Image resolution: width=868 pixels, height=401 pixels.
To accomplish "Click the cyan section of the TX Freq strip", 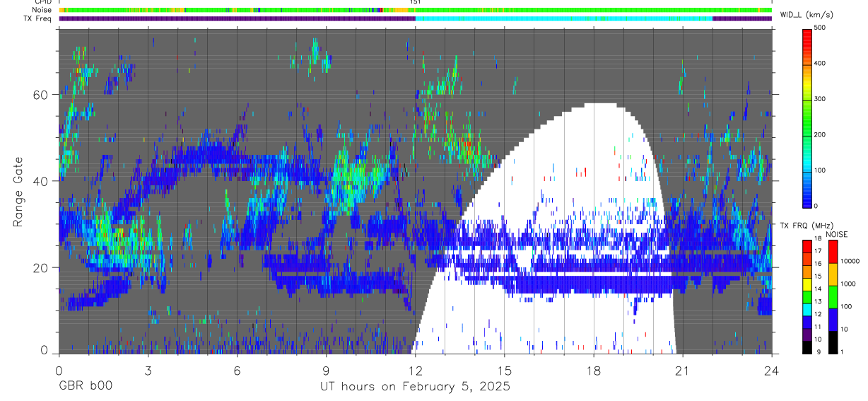I will click(563, 18).
